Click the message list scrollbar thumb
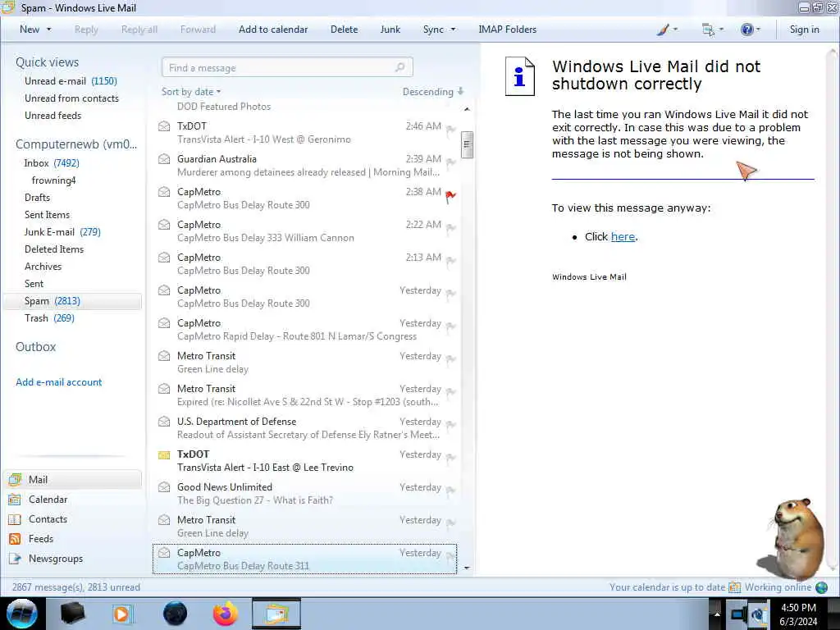Screen dimensions: 840x630 (x=467, y=144)
